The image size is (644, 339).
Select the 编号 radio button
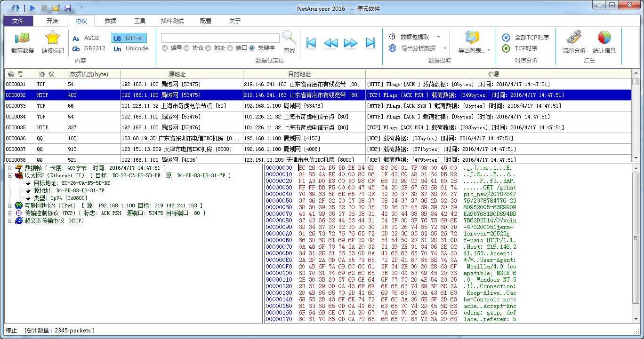[165, 48]
